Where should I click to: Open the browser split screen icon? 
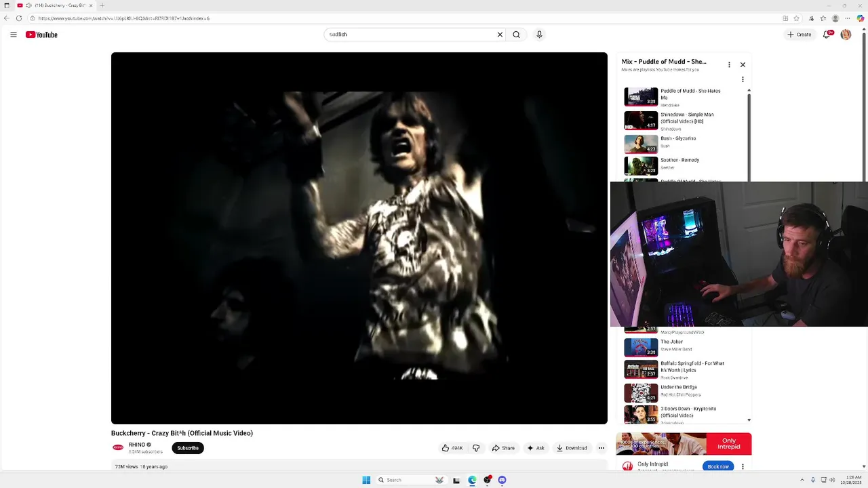(x=785, y=18)
